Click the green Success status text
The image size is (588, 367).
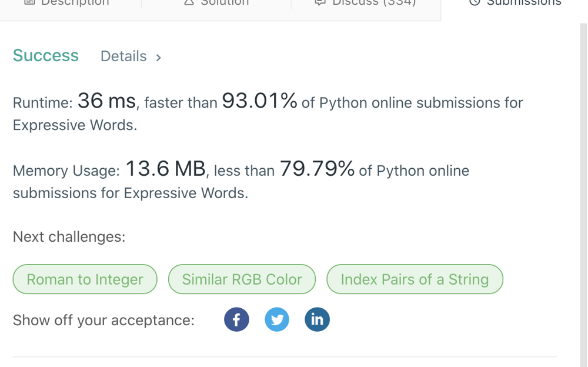(x=46, y=55)
